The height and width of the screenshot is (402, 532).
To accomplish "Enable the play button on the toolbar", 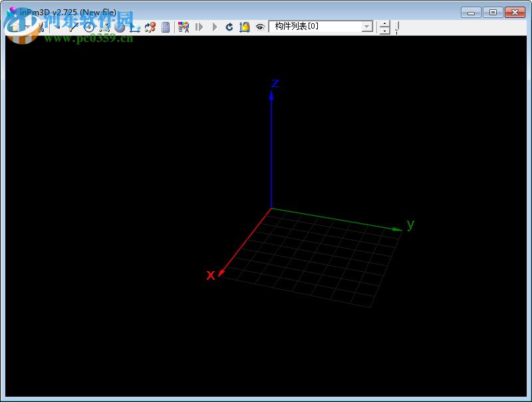I will click(x=215, y=28).
